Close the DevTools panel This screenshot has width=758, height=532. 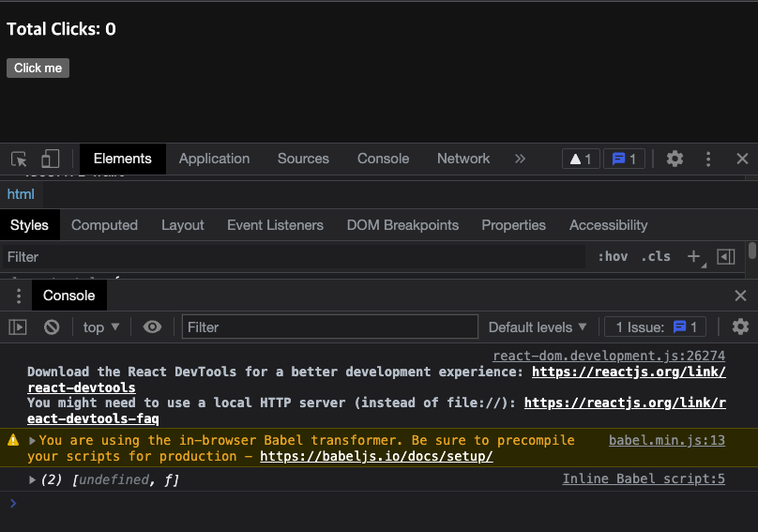tap(742, 159)
